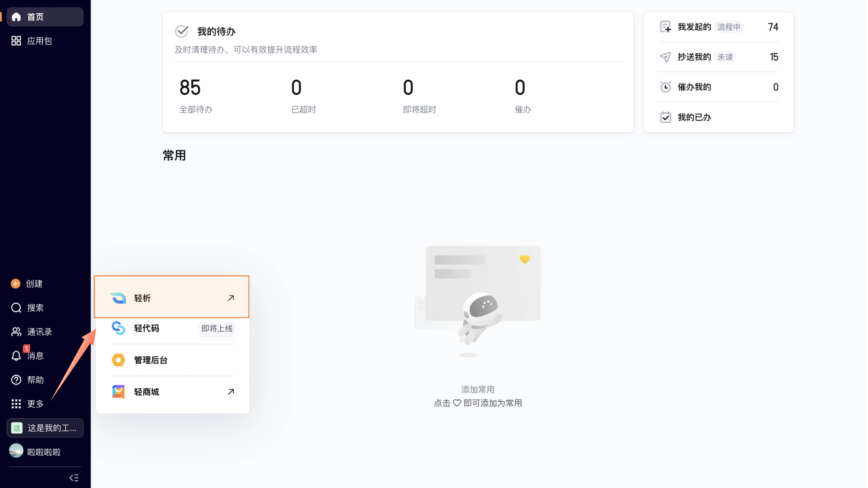This screenshot has width=868, height=488.
Task: Open 轻商城 from the 更多 menu
Action: [172, 392]
